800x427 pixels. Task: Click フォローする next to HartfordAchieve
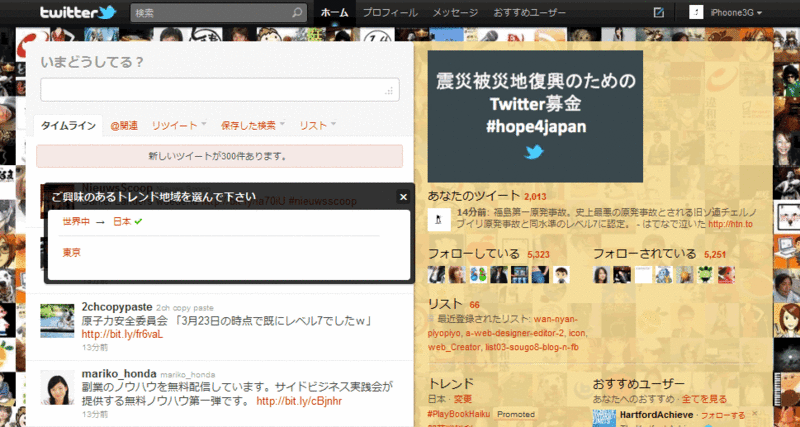tap(723, 415)
